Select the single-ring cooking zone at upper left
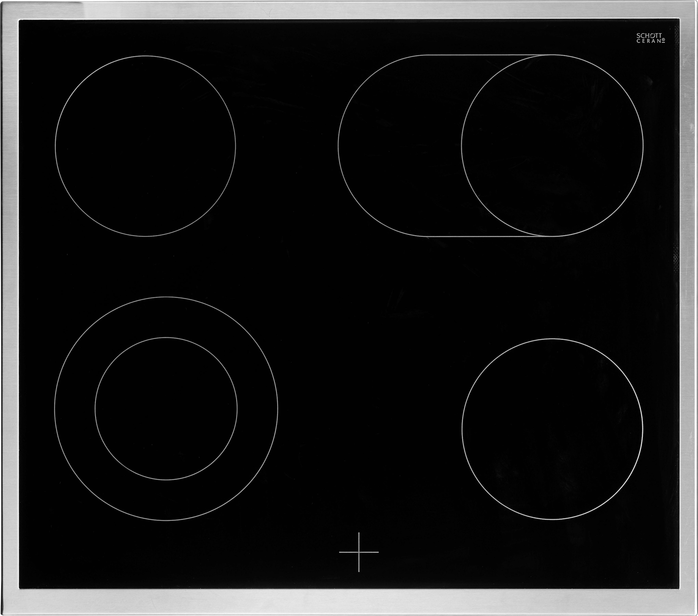The image size is (698, 616). pyautogui.click(x=145, y=146)
